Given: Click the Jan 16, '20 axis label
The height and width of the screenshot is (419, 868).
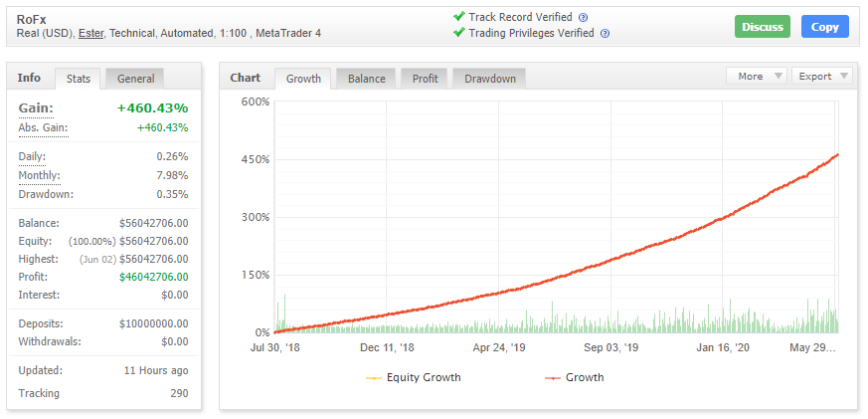Looking at the screenshot, I should click(723, 348).
